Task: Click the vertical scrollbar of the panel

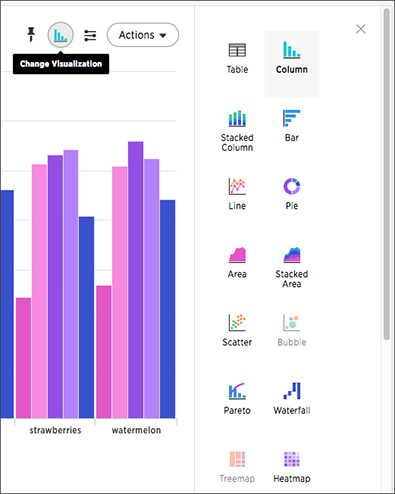Action: click(x=387, y=173)
